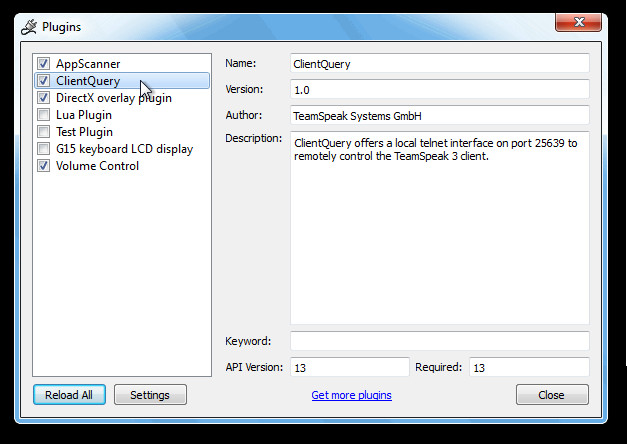Viewport: 627px width, 444px height.
Task: Click the Author field TeamSpeak Systems GmbH
Action: click(x=439, y=116)
